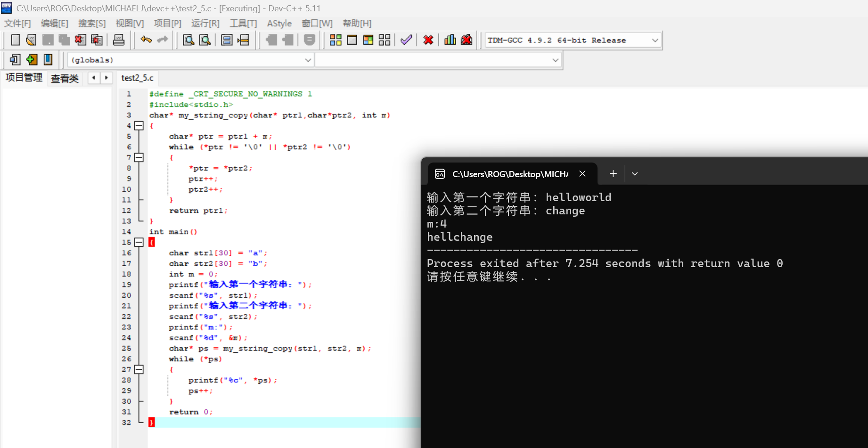
Task: Open the 视图[V] menu
Action: point(130,24)
